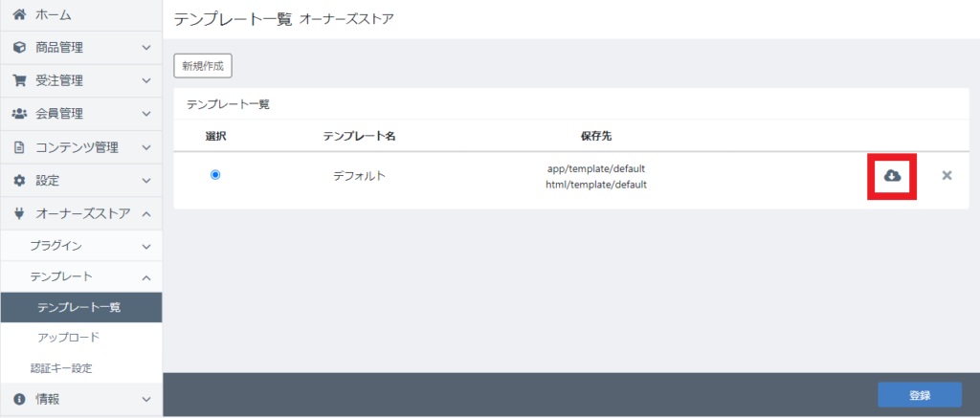The height and width of the screenshot is (418, 980).
Task: Click the info circle icon for 情報
Action: click(19, 399)
